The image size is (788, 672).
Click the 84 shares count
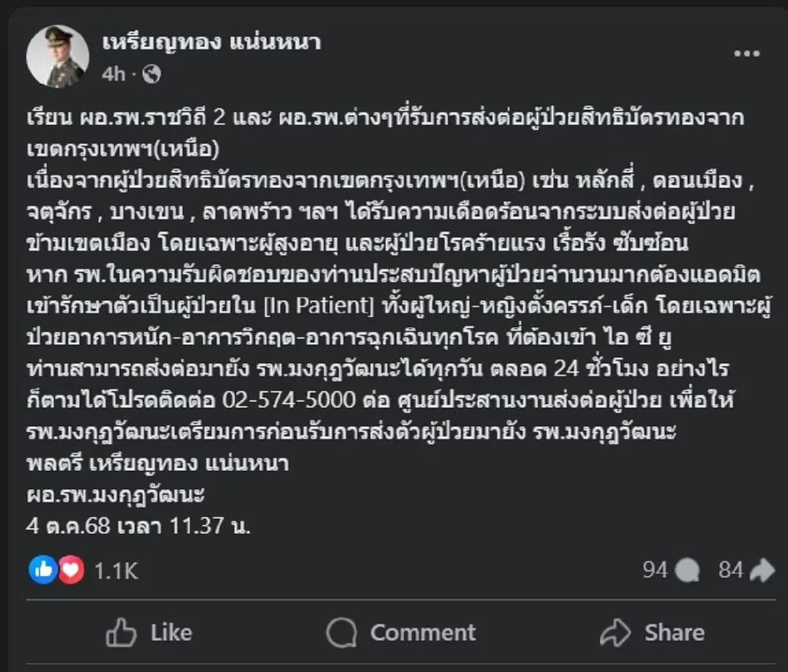[x=730, y=570]
